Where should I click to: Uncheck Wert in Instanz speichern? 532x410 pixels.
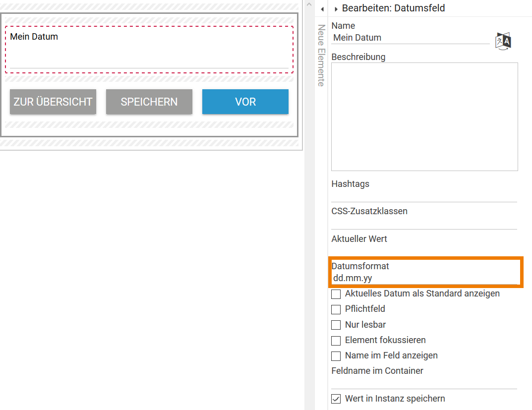point(336,399)
